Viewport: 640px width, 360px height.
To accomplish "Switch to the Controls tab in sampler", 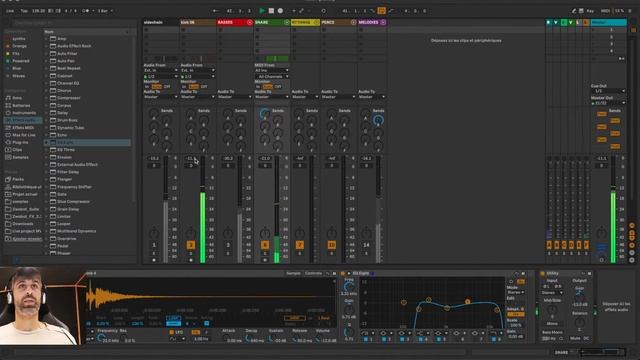I will point(313,273).
